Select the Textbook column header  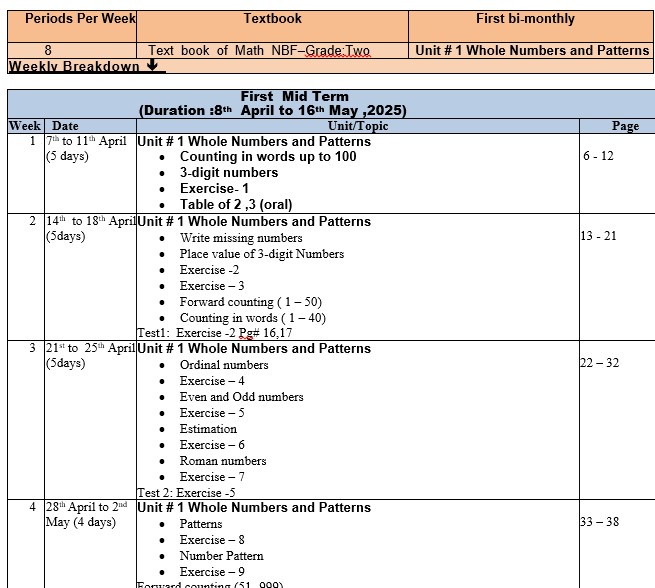(x=272, y=19)
